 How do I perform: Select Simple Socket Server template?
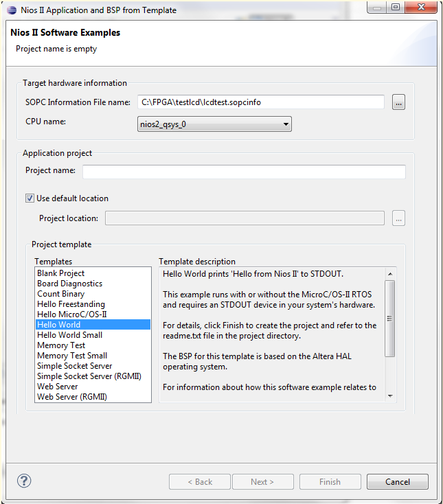click(x=93, y=366)
